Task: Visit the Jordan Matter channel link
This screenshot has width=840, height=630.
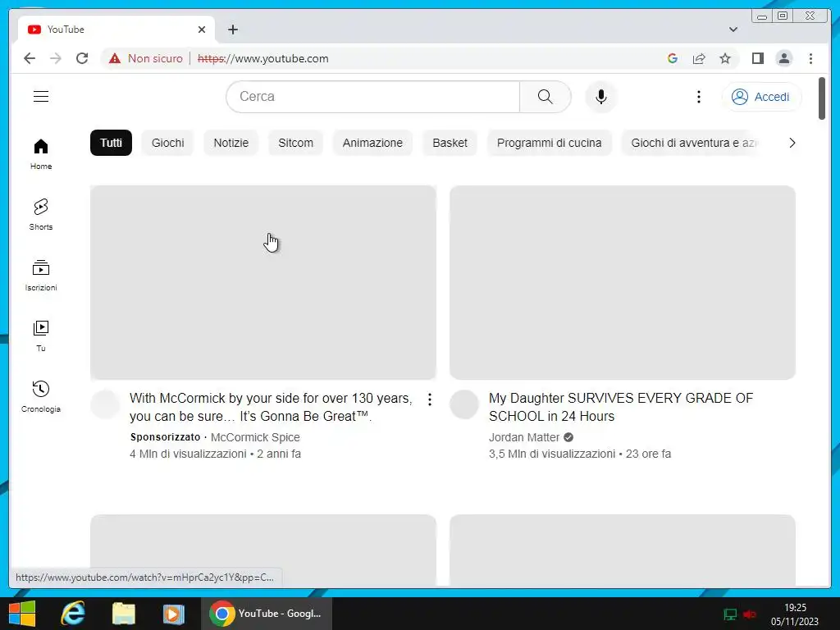Action: coord(524,437)
